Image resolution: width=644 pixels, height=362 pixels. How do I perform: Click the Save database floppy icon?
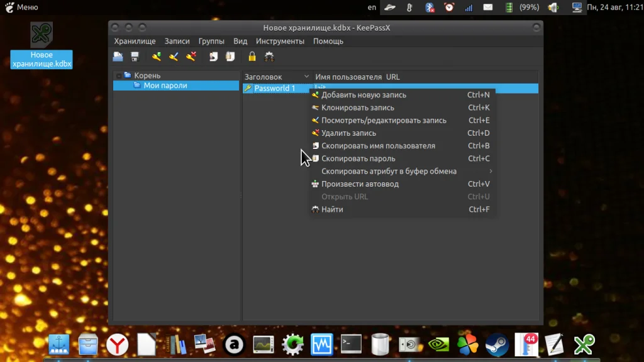coord(135,57)
